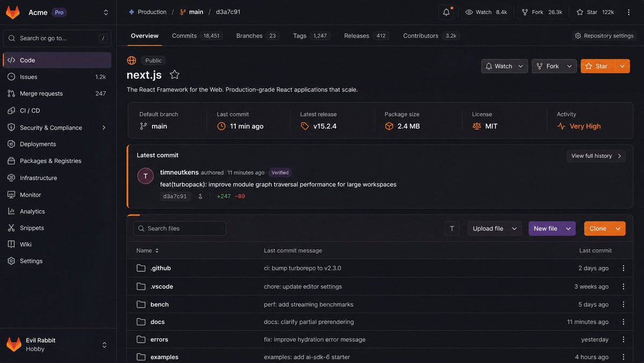Screen dimensions: 644x363
Task: Open Code in the sidebar
Action: [57, 60]
